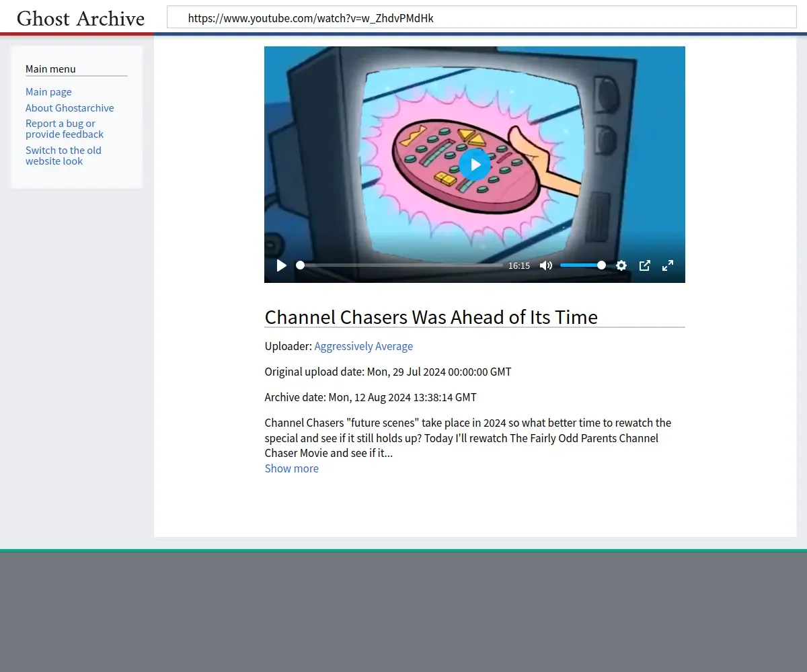This screenshot has height=672, width=807.
Task: Click the Archive date text line
Action: (371, 397)
